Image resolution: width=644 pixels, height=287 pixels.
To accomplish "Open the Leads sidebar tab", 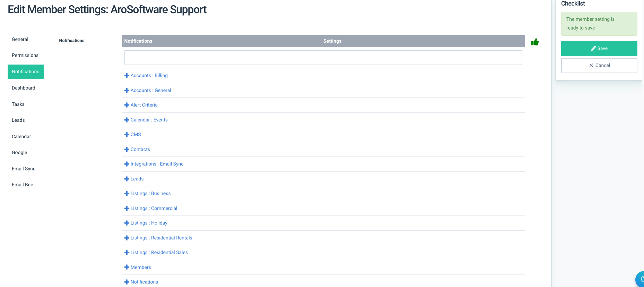I will point(18,120).
